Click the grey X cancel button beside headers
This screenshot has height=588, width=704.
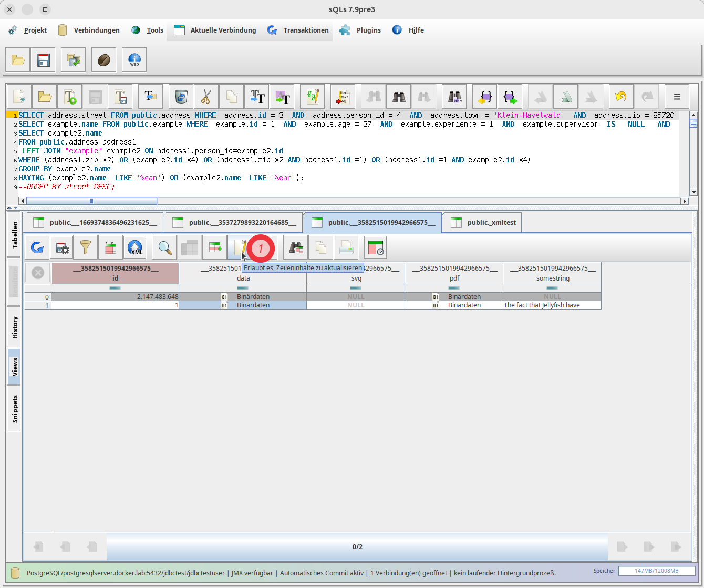tap(38, 273)
